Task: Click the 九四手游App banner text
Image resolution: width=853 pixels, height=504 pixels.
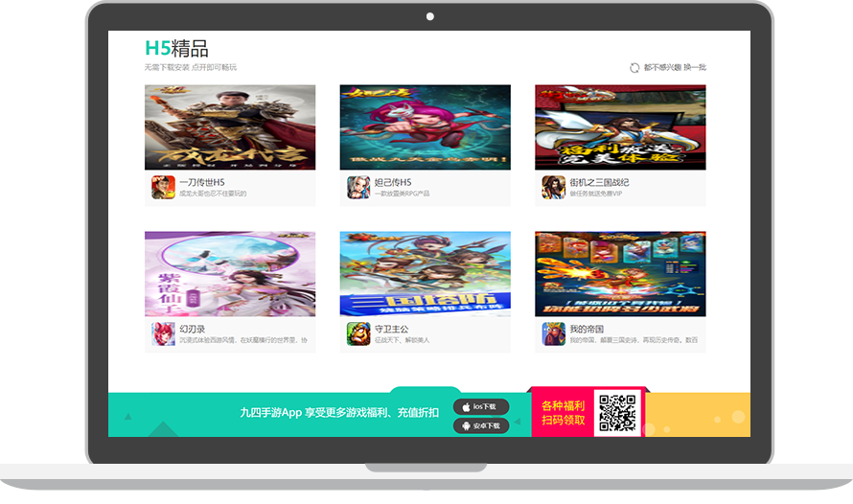Action: coord(339,413)
